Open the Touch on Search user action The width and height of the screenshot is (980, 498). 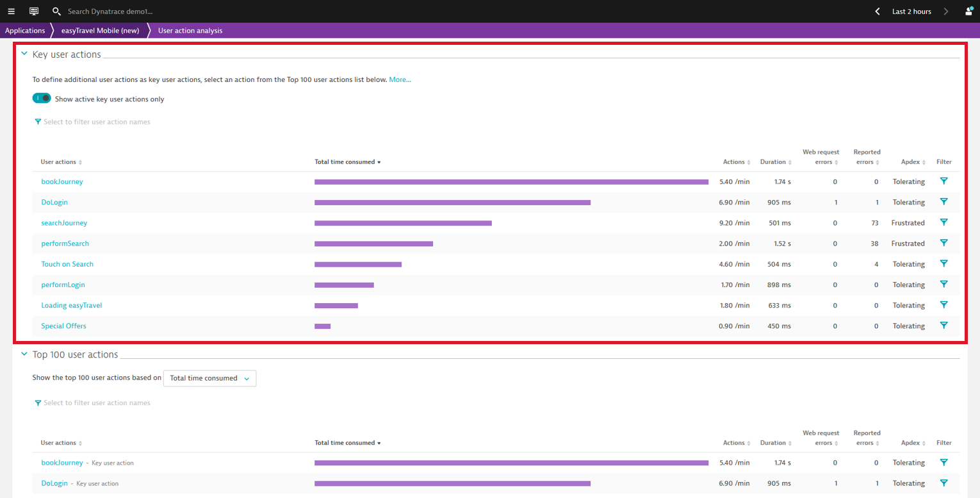(67, 264)
